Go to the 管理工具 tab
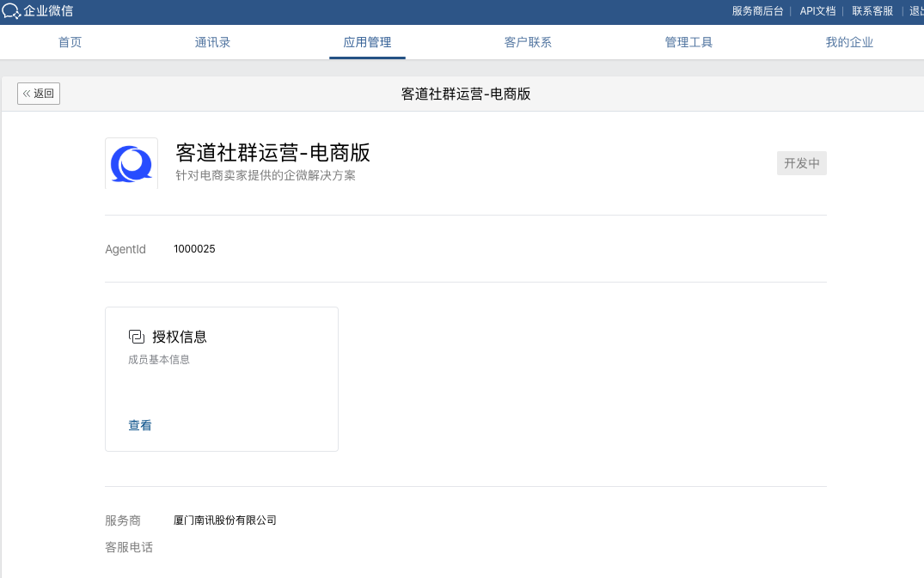This screenshot has width=924, height=578. coord(688,42)
